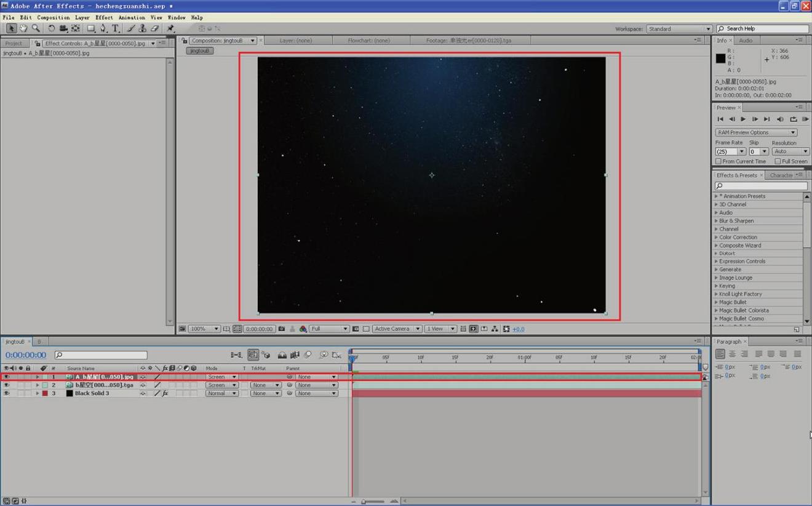
Task: Hide the Black Solid 3 layer
Action: [7, 393]
